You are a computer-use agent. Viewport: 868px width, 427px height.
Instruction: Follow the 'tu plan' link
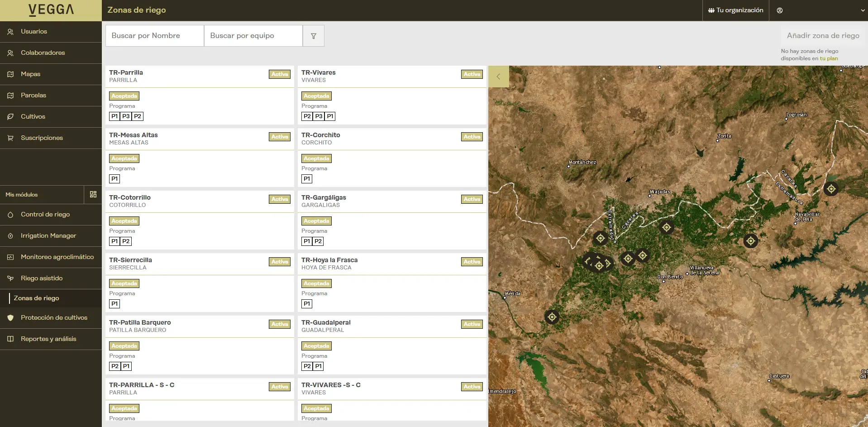pos(829,58)
